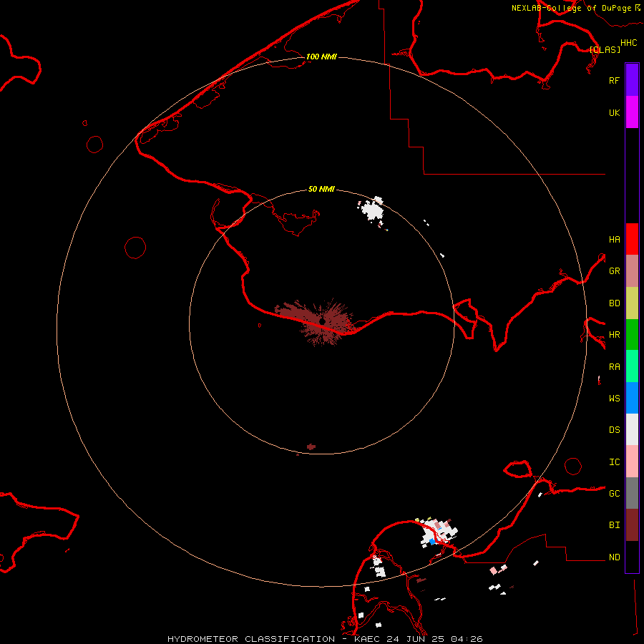Click the ND black legend swatch

coord(632,557)
